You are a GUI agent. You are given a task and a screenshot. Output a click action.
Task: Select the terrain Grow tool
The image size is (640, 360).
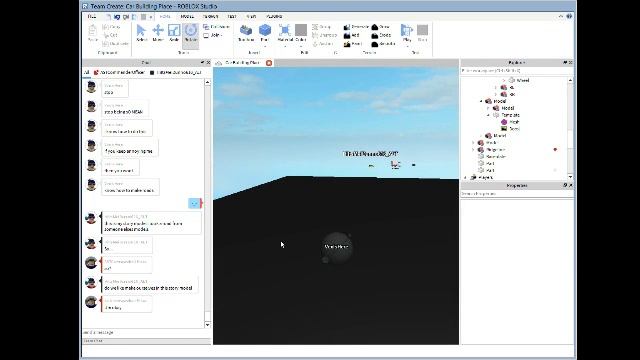coord(381,27)
